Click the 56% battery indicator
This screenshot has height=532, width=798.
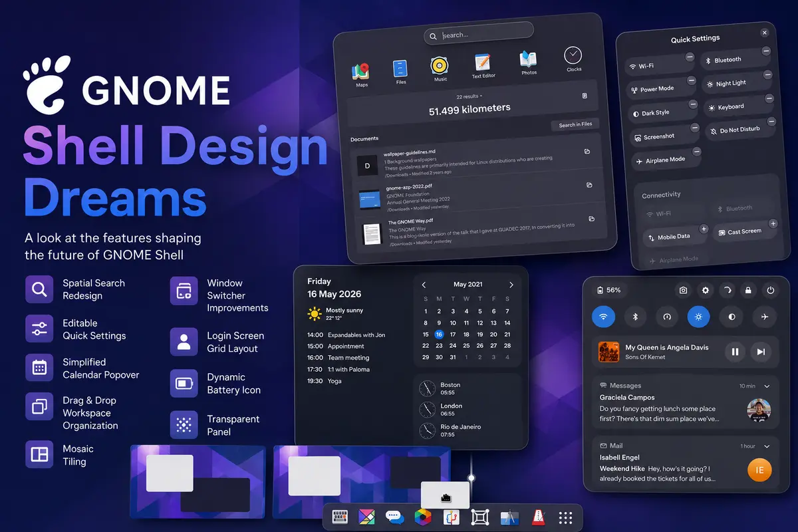click(609, 291)
